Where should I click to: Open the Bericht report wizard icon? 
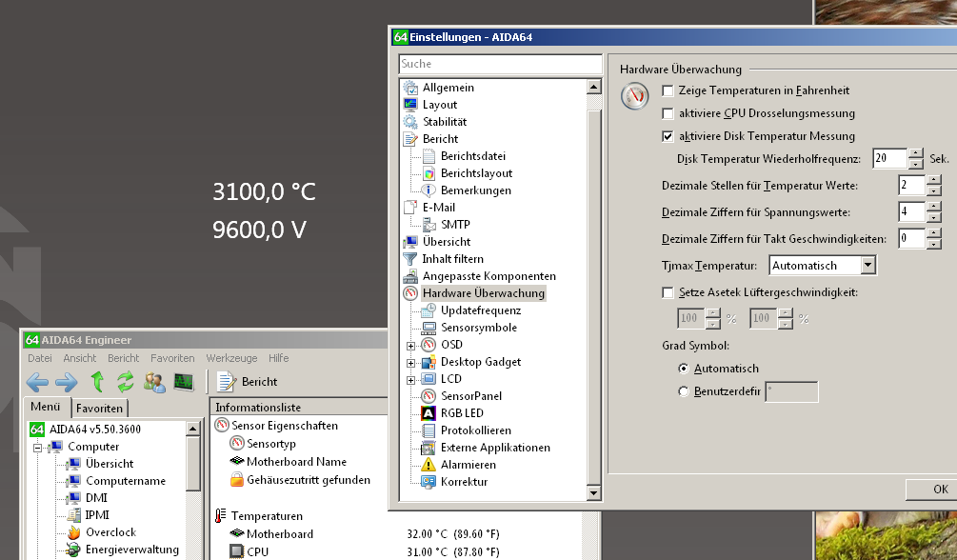click(227, 382)
